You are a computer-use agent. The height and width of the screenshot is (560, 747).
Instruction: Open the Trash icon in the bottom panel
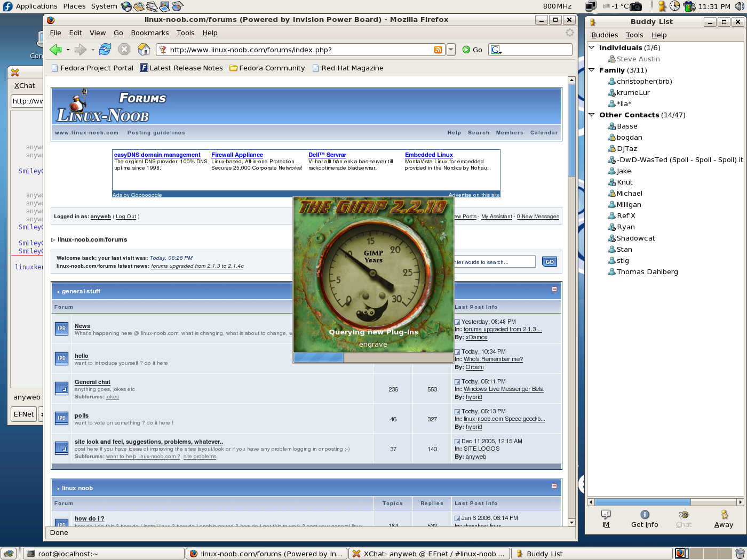point(740,554)
